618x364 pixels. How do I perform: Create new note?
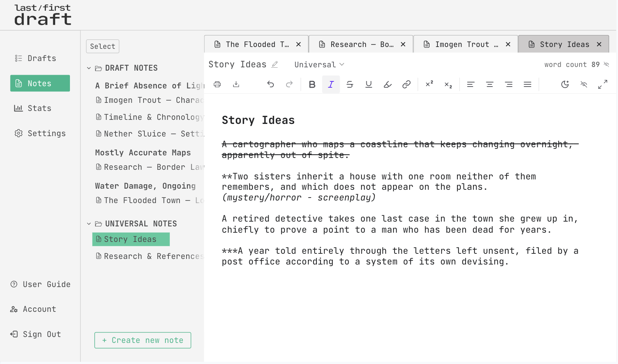click(x=143, y=340)
